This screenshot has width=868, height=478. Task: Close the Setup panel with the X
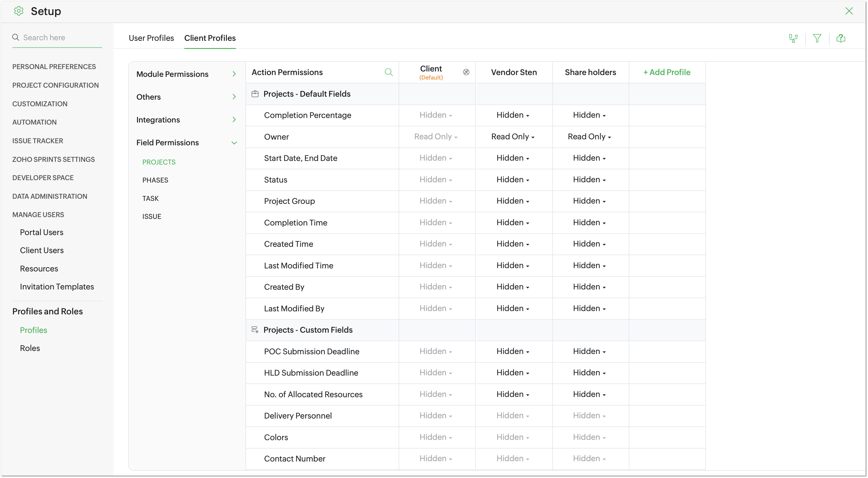click(849, 11)
